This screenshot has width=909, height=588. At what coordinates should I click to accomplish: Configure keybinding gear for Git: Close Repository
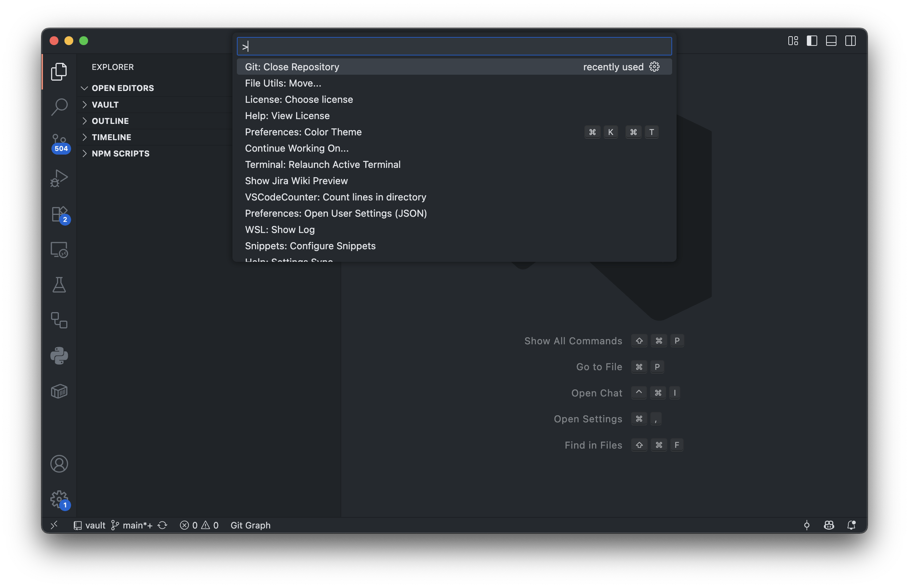[654, 67]
